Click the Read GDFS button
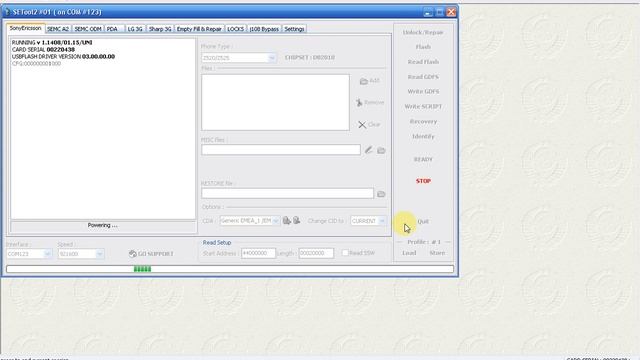 [423, 77]
